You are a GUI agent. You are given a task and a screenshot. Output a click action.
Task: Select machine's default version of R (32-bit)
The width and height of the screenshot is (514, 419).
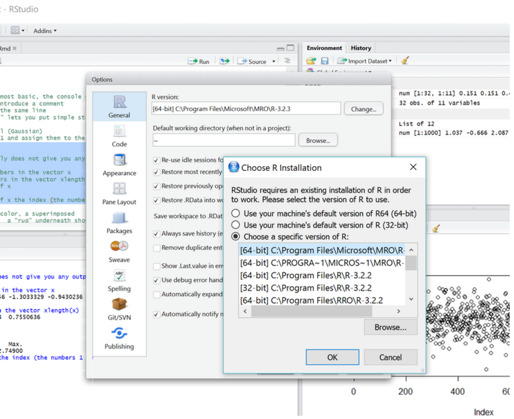click(x=235, y=225)
